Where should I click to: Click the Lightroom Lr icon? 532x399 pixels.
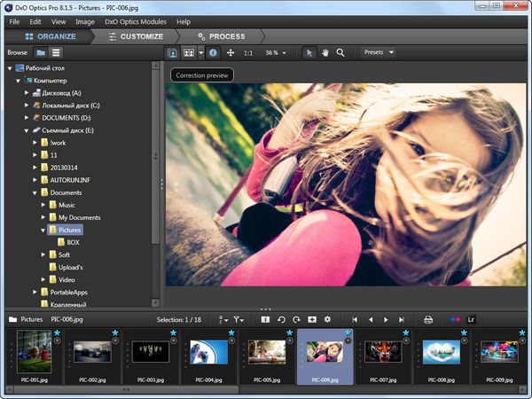(471, 318)
